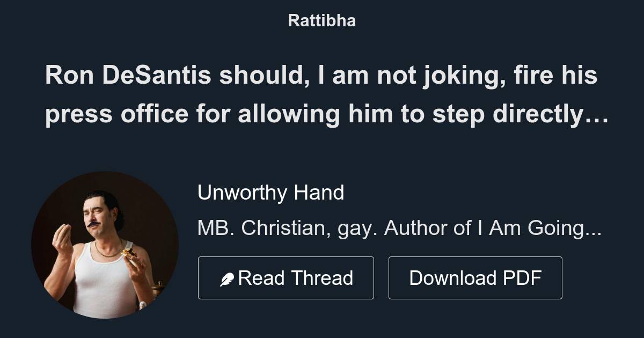Open the Read Thread button
The height and width of the screenshot is (338, 644).
286,278
